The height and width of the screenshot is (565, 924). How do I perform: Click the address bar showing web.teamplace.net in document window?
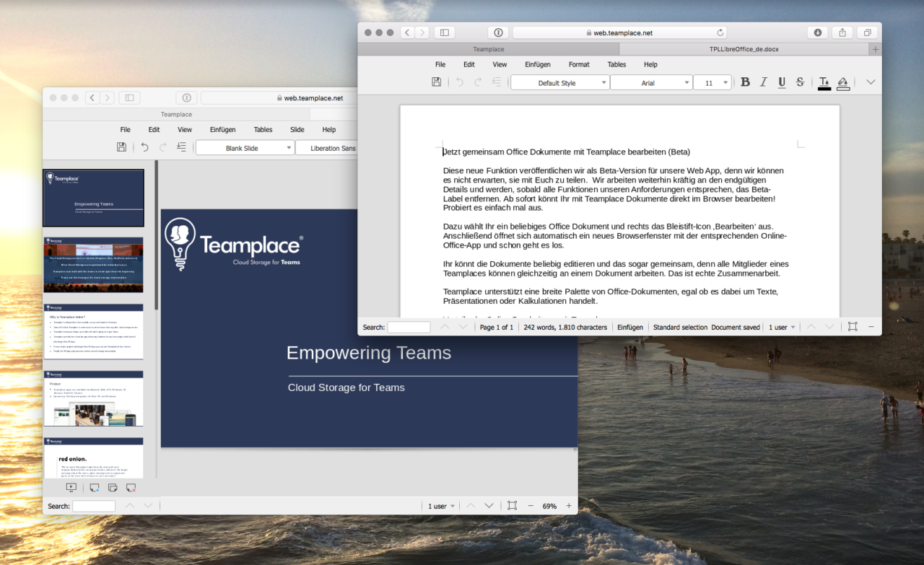pyautogui.click(x=619, y=32)
